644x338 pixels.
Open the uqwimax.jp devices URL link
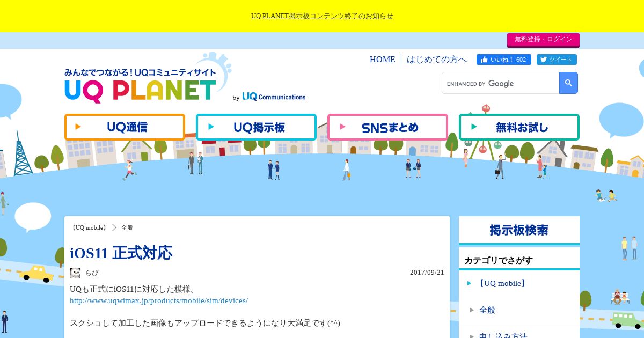(x=159, y=300)
